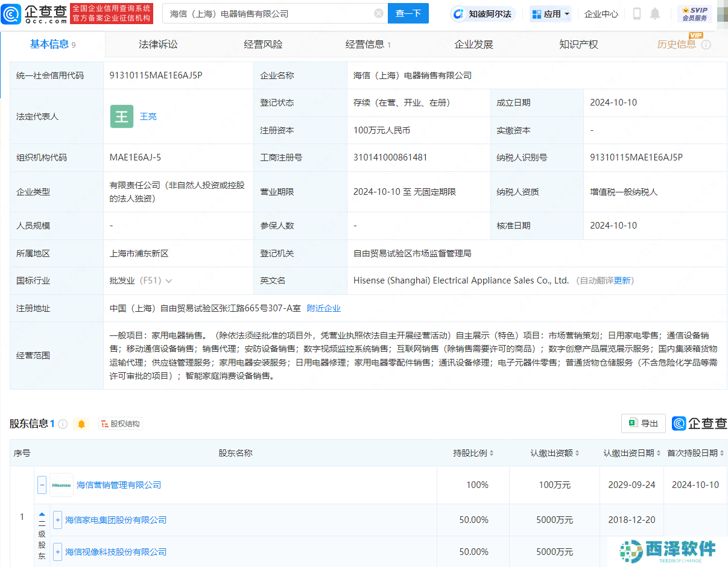Collapse the 二级股东 arrow
The height and width of the screenshot is (567, 728).
coord(42,515)
